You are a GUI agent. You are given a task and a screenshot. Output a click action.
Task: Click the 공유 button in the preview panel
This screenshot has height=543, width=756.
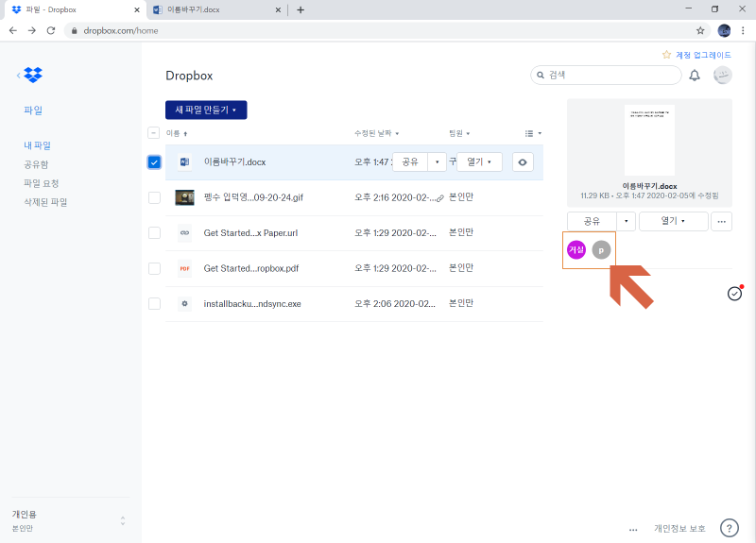tap(592, 221)
